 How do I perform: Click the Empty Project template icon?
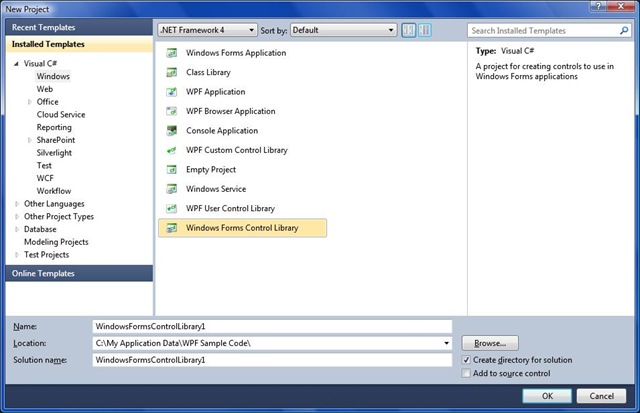tap(172, 169)
